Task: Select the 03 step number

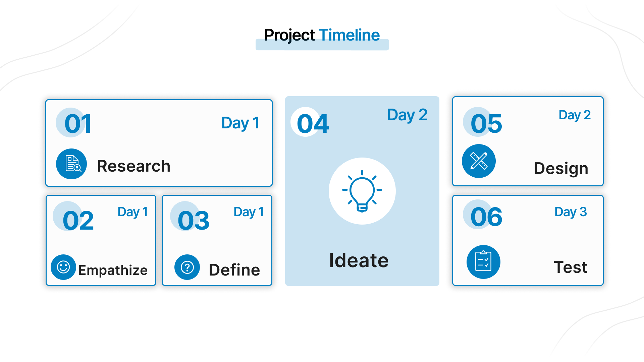Action: click(x=194, y=221)
